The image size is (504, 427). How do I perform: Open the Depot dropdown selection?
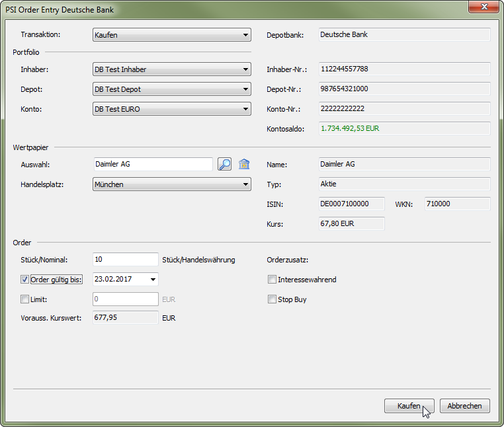click(171, 89)
